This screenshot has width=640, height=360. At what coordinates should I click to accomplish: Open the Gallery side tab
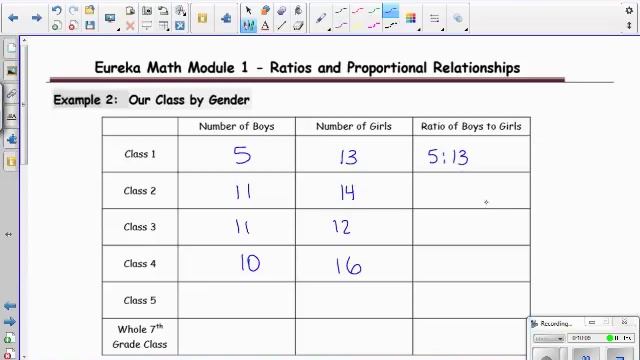coord(11,71)
